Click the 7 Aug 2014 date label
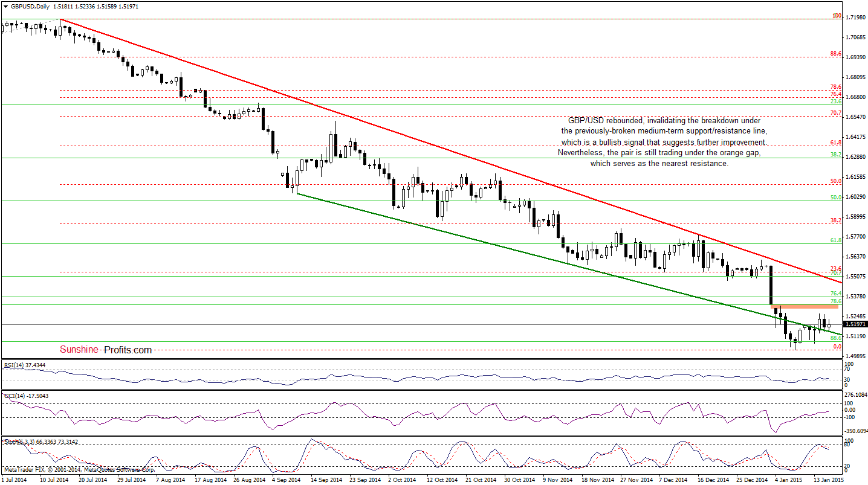Screen dimensions: 868x485 [x=169, y=480]
